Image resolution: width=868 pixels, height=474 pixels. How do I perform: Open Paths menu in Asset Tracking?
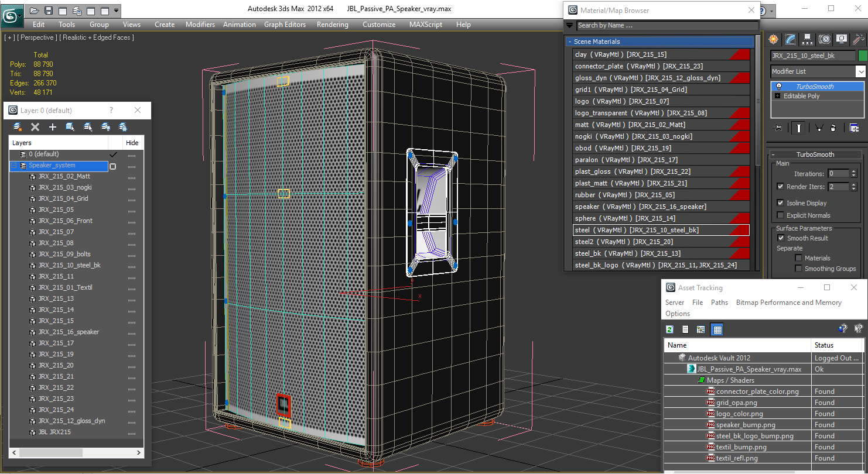coord(719,303)
